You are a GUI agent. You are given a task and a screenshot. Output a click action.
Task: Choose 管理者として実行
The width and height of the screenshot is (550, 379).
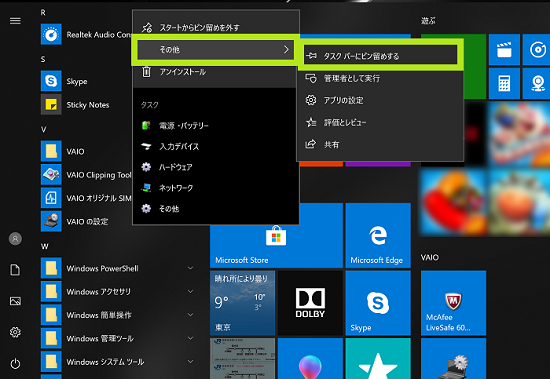coord(381,78)
